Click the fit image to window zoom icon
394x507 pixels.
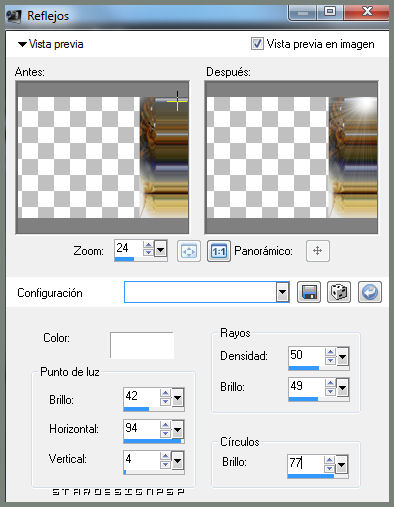point(189,251)
